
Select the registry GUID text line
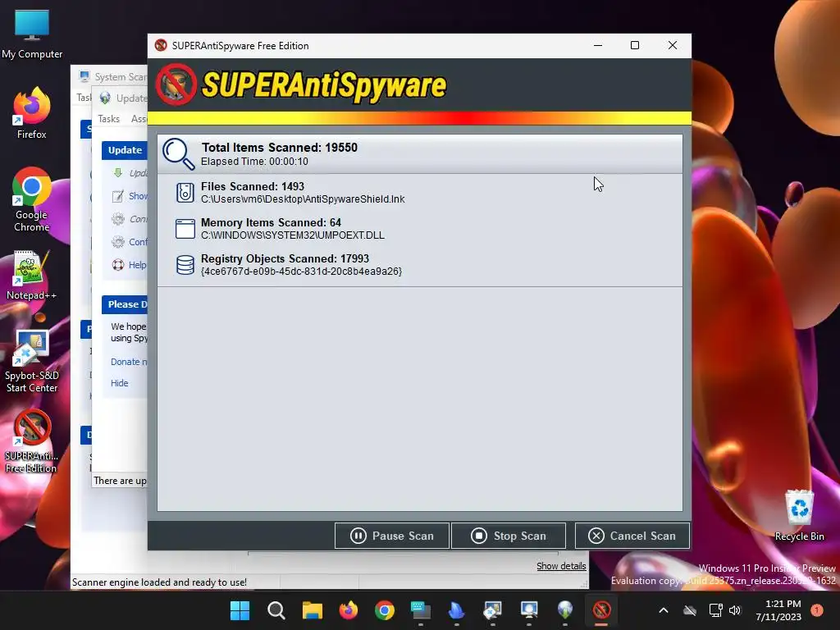(x=301, y=271)
